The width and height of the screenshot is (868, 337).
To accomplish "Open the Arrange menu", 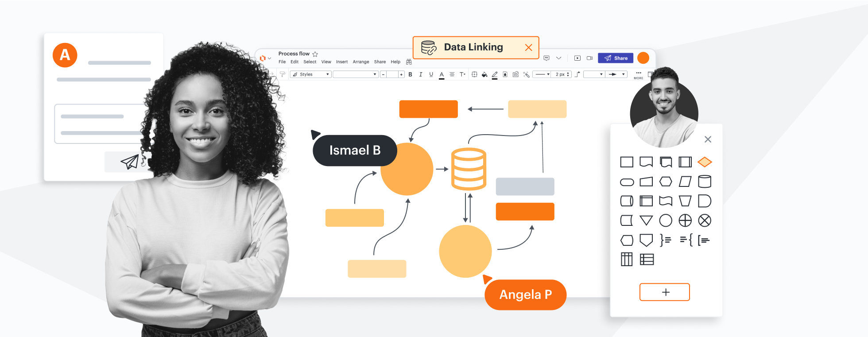I will pos(360,62).
